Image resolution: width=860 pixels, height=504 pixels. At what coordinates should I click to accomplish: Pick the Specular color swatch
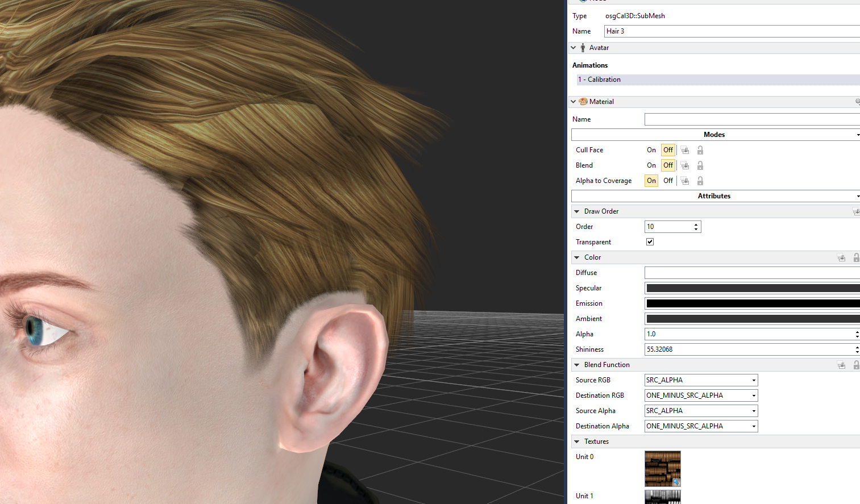click(x=752, y=288)
